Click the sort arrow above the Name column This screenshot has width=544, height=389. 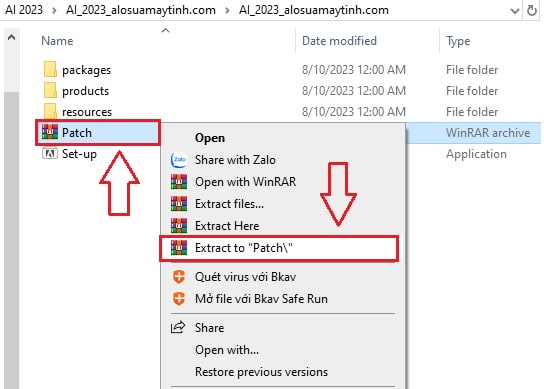[166, 31]
